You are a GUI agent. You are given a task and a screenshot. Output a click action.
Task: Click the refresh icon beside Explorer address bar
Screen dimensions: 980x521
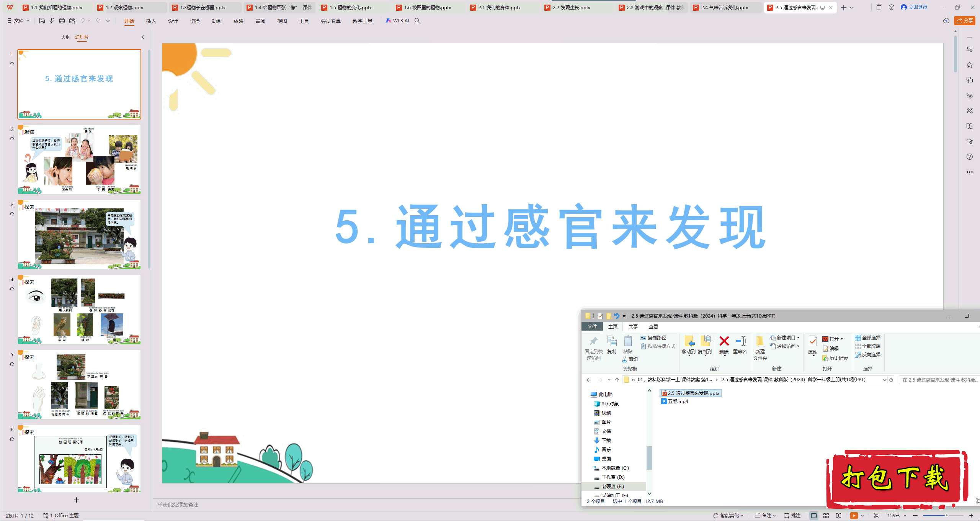coord(891,380)
